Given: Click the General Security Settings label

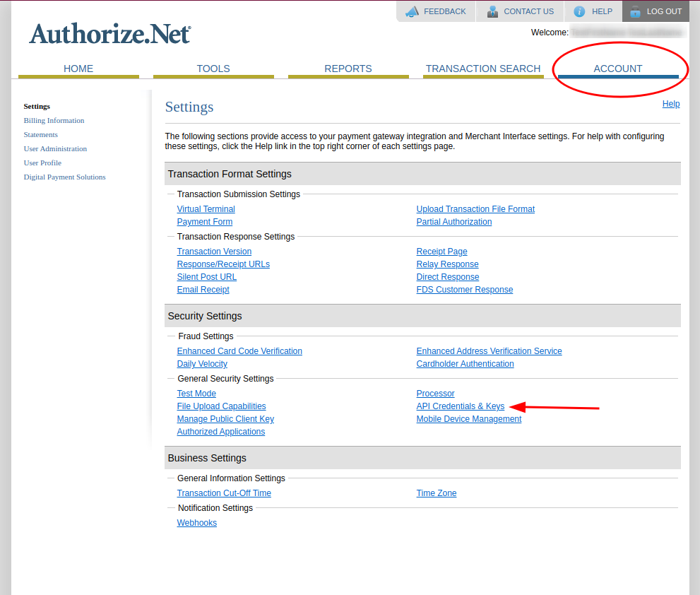Looking at the screenshot, I should [225, 379].
